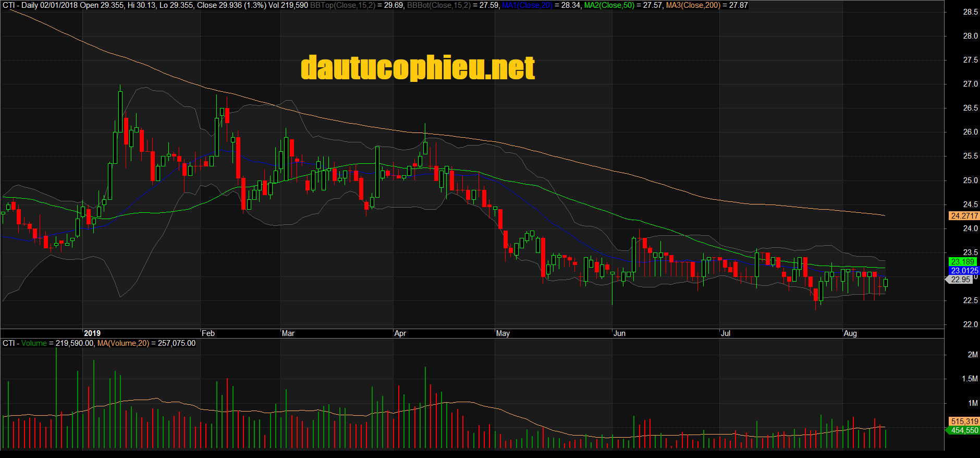Click the MA(Volume,20) label in the volume pane
This screenshot has height=458, width=980.
tap(123, 343)
